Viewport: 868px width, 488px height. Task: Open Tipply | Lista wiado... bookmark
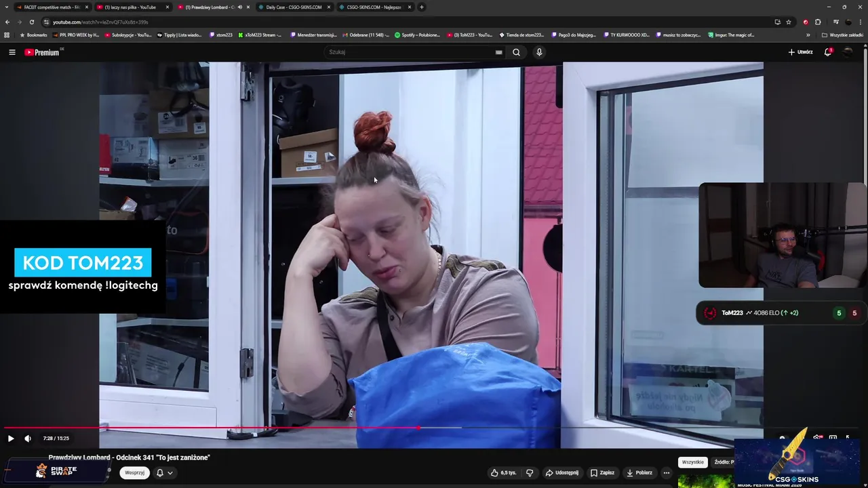pyautogui.click(x=180, y=35)
